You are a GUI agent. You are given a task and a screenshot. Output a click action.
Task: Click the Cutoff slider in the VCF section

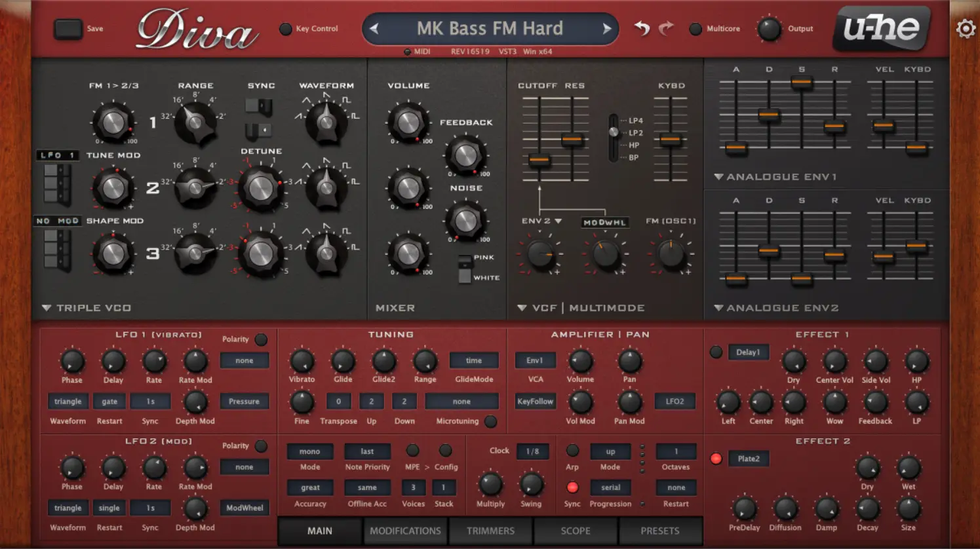click(539, 159)
